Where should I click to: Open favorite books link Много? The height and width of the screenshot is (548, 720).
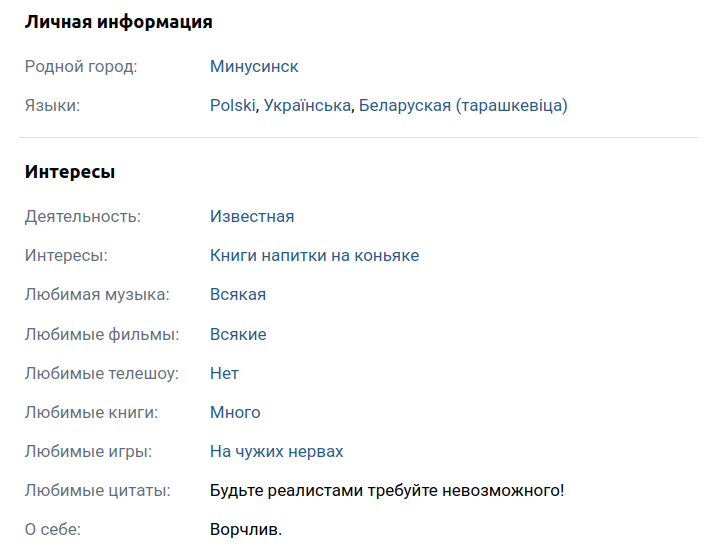pyautogui.click(x=235, y=412)
